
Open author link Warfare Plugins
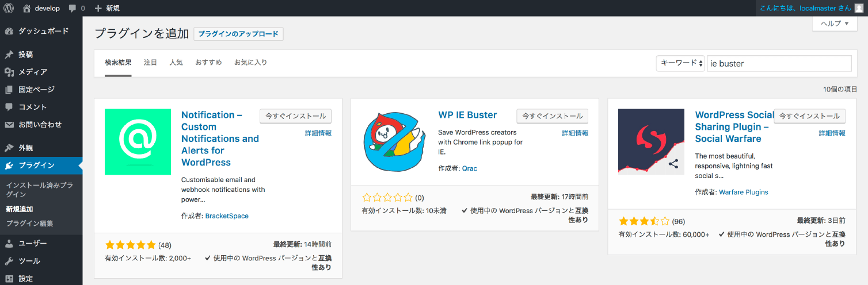coord(744,192)
